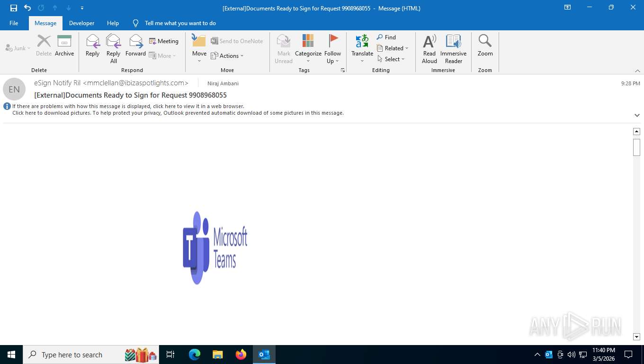Viewport: 644px width, 364px height.
Task: Open the Actions dropdown
Action: pos(227,55)
